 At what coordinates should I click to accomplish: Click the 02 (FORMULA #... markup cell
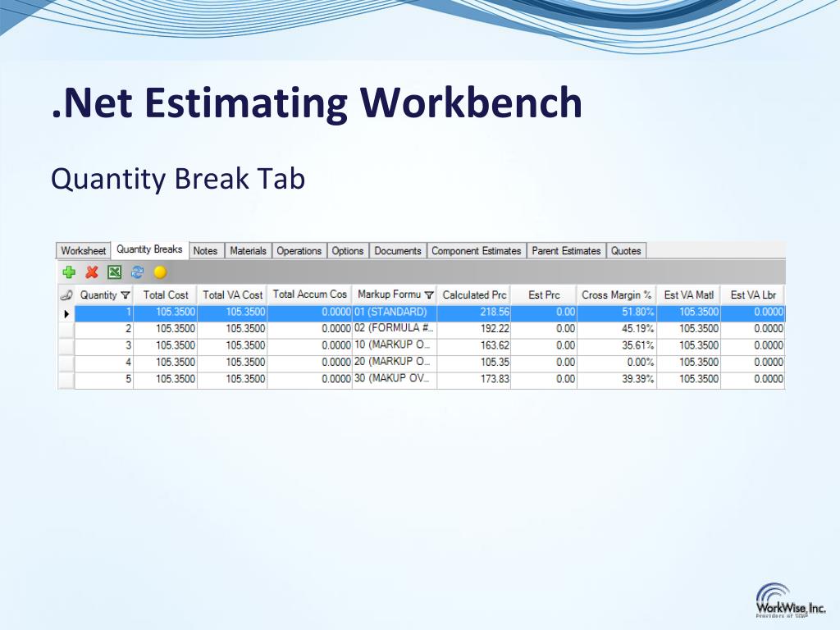(395, 329)
